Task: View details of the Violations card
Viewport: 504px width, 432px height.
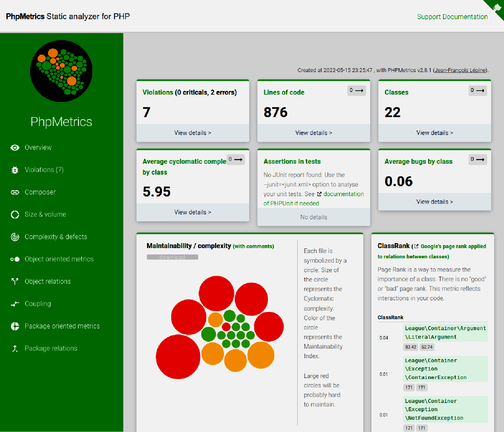Action: click(193, 133)
